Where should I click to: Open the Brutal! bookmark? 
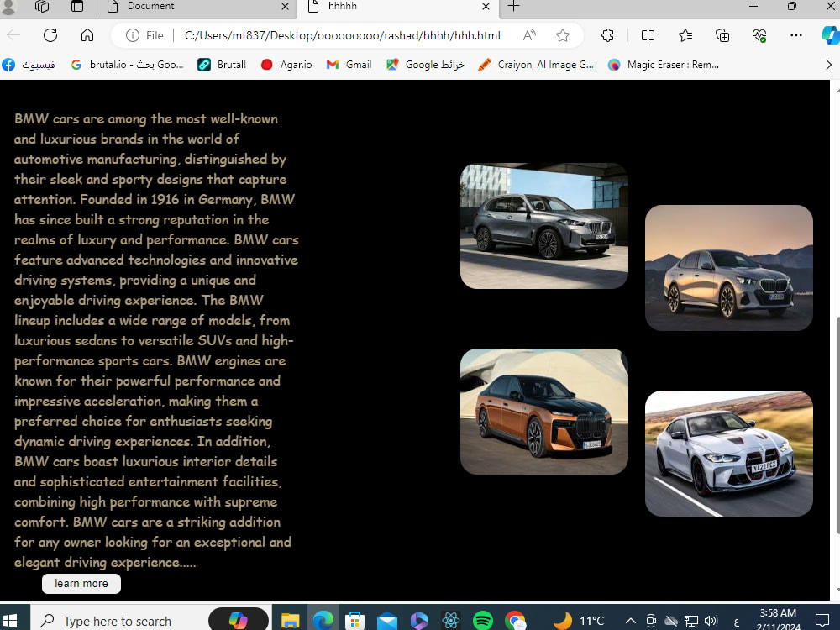(222, 65)
